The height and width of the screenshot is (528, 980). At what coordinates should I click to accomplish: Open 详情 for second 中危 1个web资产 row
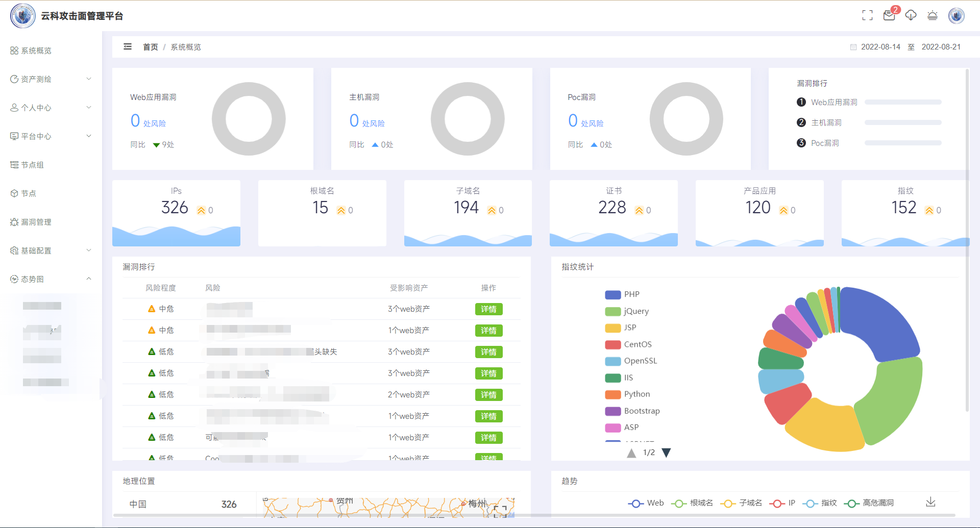click(x=488, y=331)
